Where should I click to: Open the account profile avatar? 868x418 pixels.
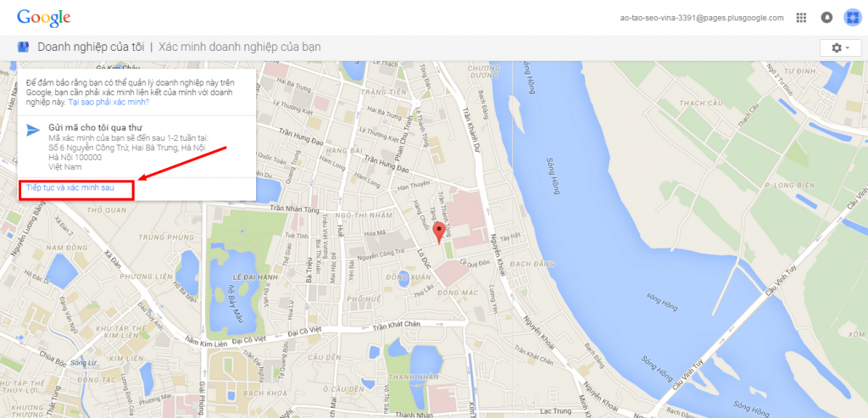click(x=852, y=18)
